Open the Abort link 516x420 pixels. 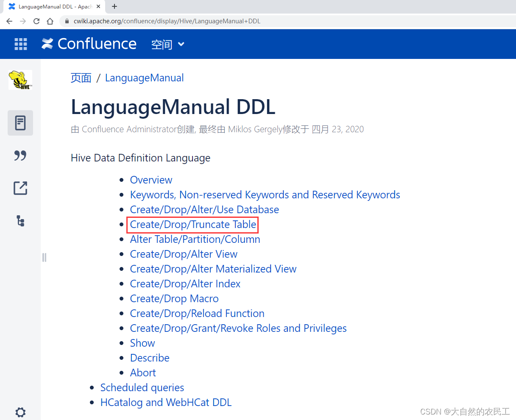tap(143, 373)
